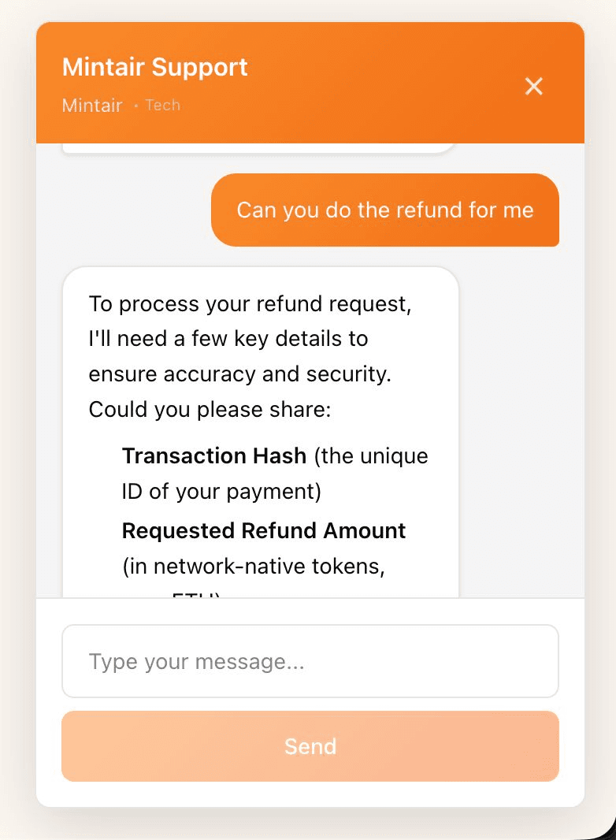Click the 'ensure accuracy and security.' line
Screen dimensions: 616x840
coord(239,374)
